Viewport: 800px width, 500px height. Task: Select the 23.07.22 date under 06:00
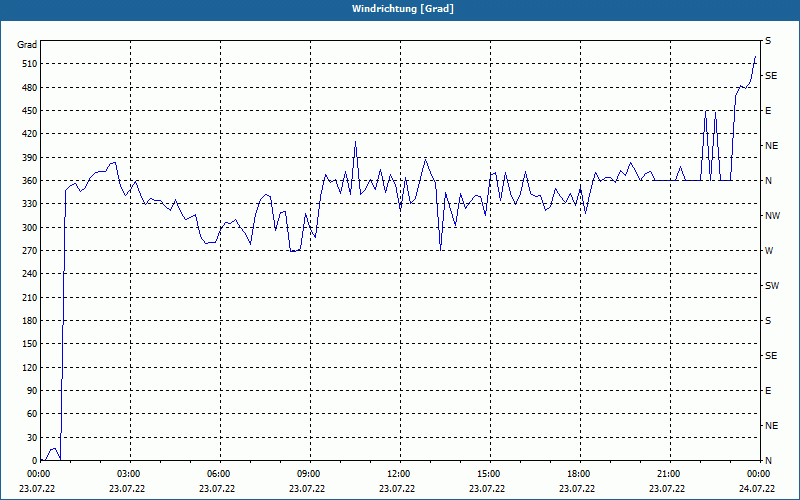click(x=217, y=488)
